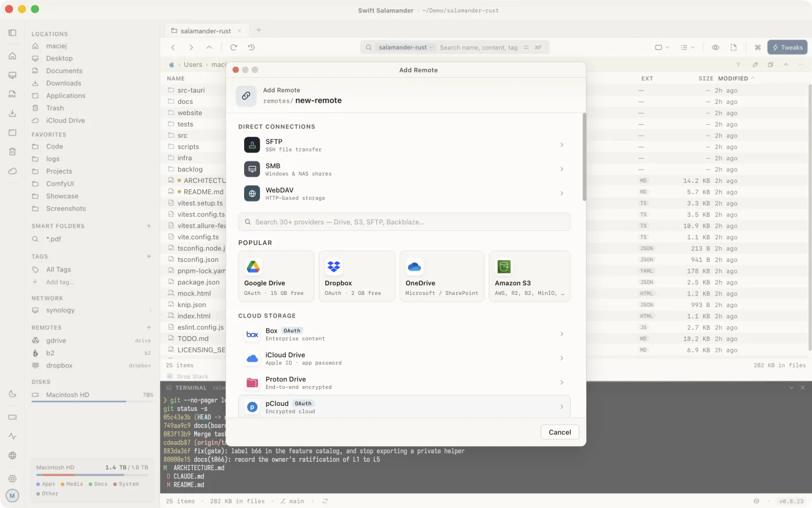Go back with the left arrow
Image resolution: width=812 pixels, height=508 pixels.
tap(173, 48)
